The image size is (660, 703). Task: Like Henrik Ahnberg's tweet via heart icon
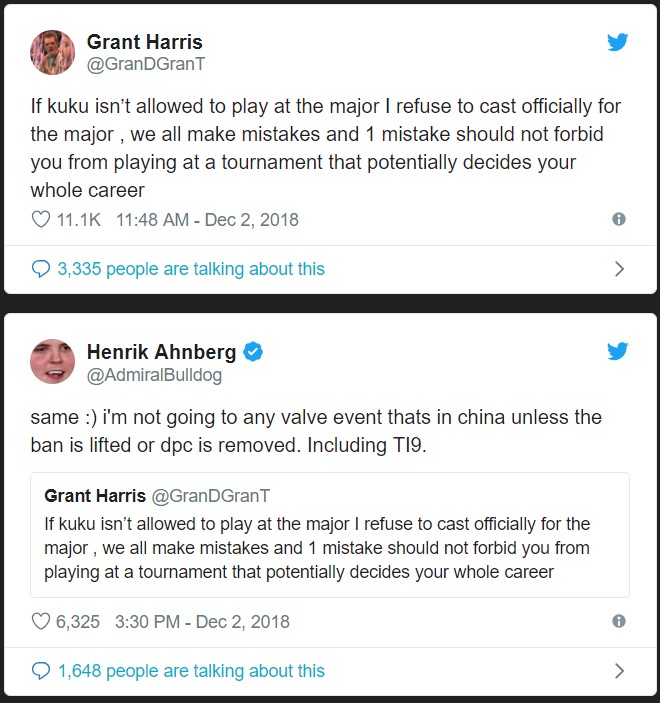(41, 621)
